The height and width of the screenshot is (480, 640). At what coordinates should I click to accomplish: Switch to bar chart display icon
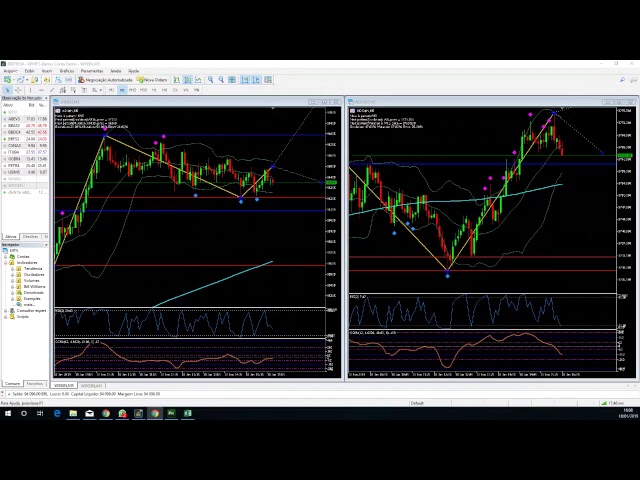click(x=177, y=80)
